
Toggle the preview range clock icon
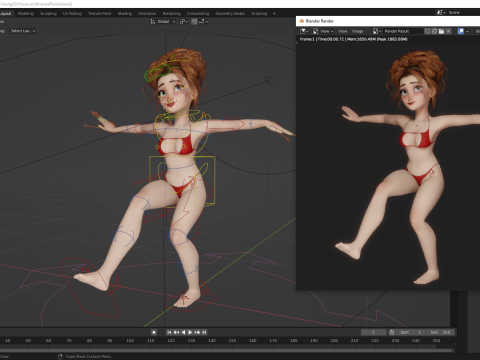(392, 332)
